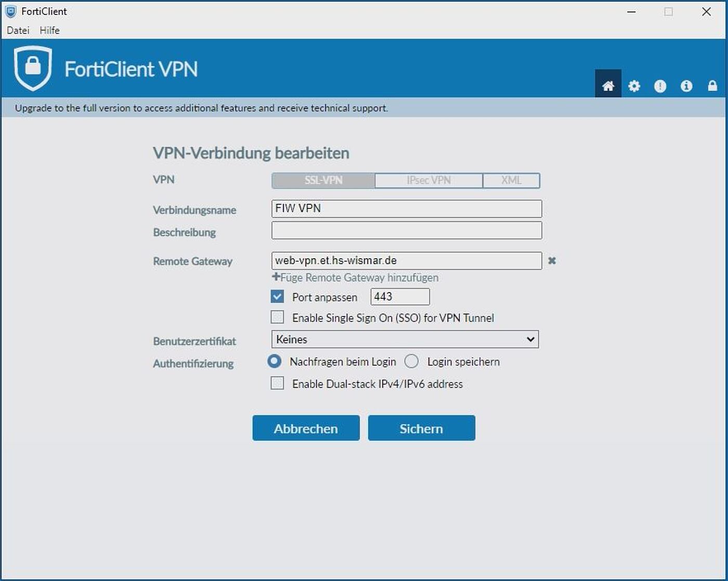The height and width of the screenshot is (581, 728).
Task: Click the empty Beschreibung input field
Action: click(x=407, y=230)
